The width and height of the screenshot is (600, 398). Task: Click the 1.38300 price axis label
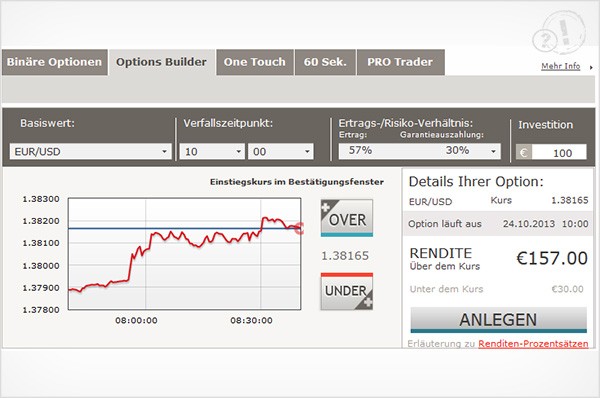pyautogui.click(x=41, y=199)
